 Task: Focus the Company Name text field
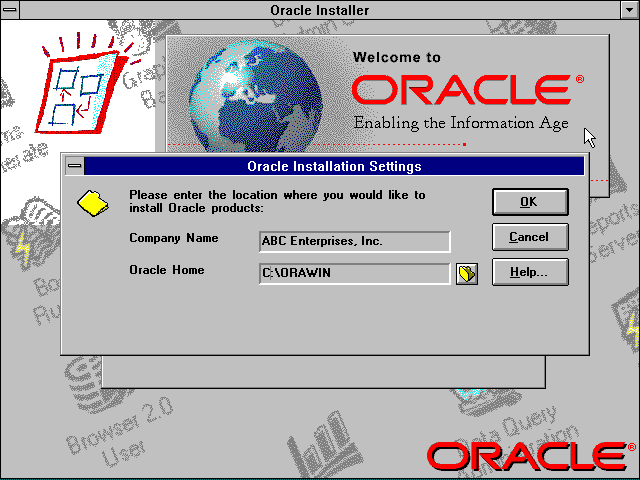coord(354,241)
